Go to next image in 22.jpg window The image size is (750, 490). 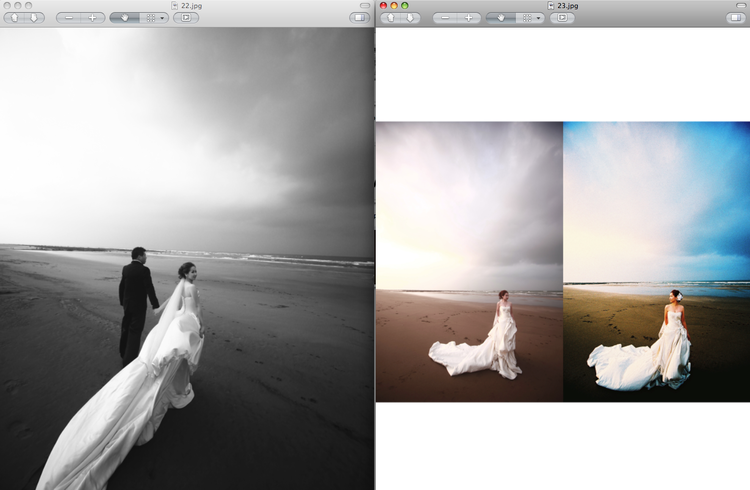[34, 18]
